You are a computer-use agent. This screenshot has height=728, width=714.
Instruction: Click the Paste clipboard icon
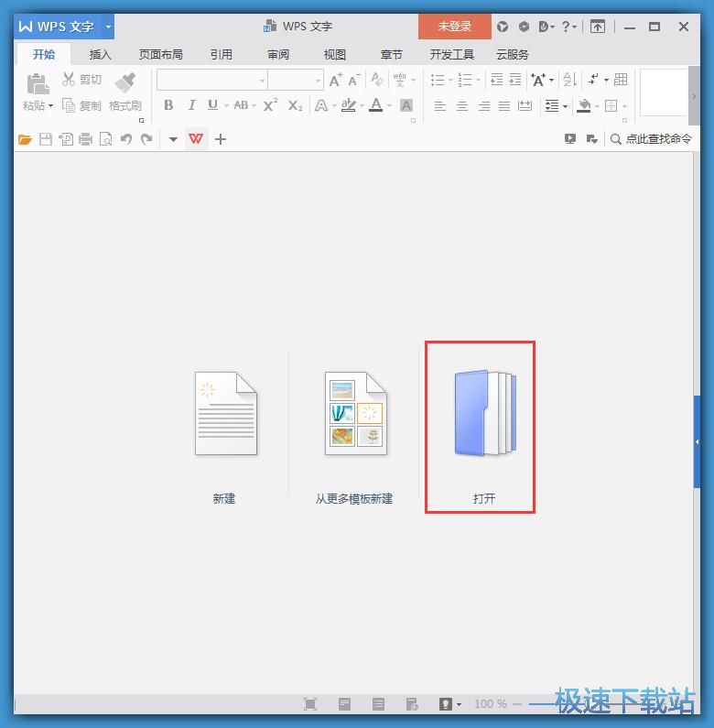click(38, 84)
